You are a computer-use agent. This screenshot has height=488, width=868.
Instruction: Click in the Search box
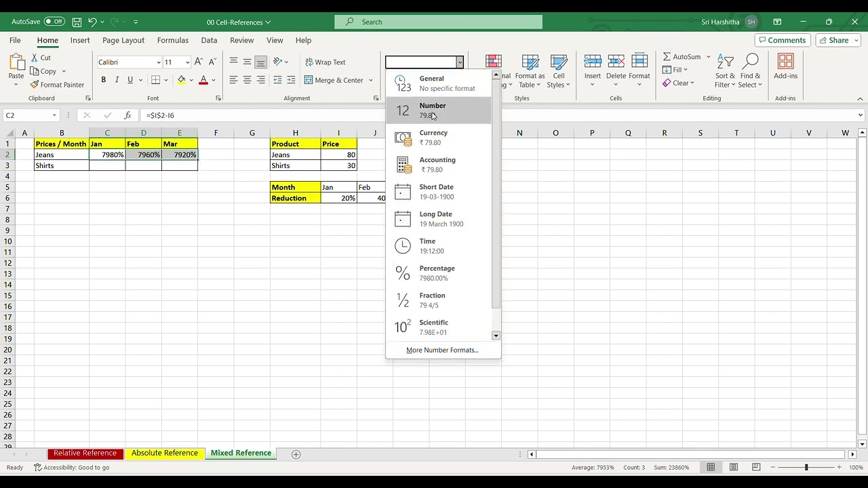coord(438,22)
